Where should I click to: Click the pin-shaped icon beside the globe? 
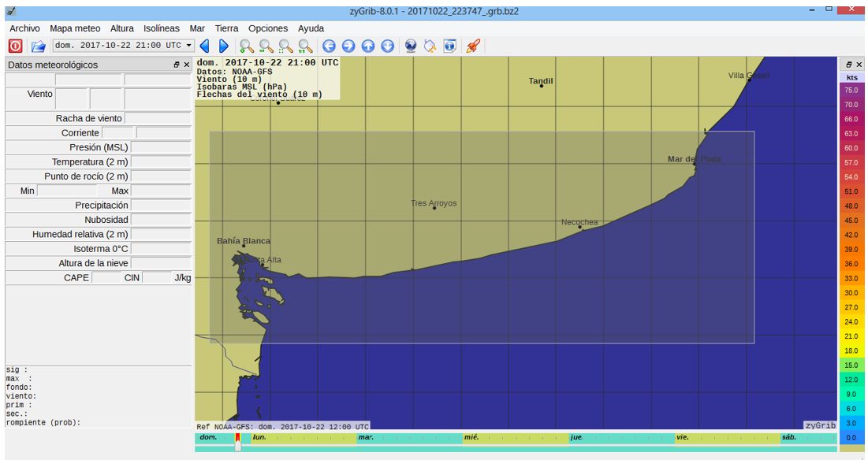(x=430, y=46)
